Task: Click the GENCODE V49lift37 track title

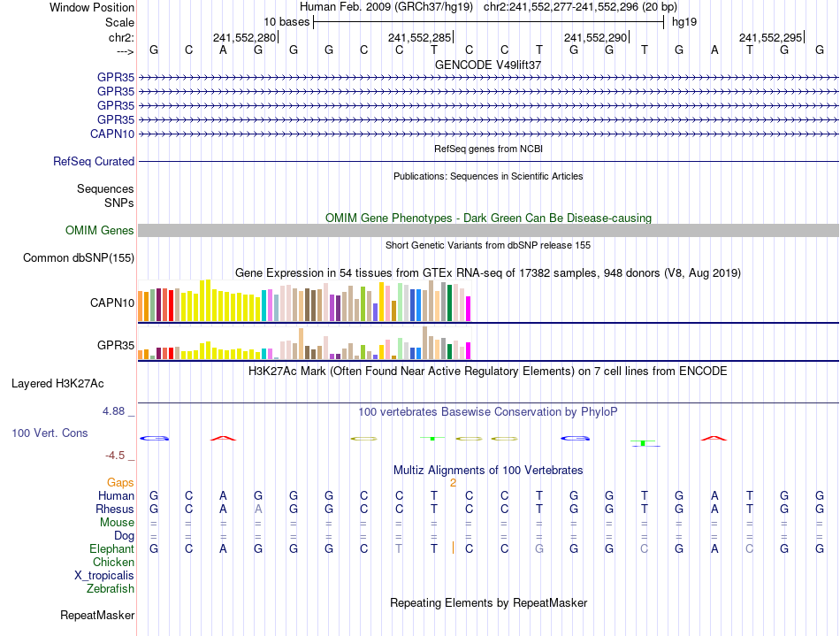Action: (488, 65)
